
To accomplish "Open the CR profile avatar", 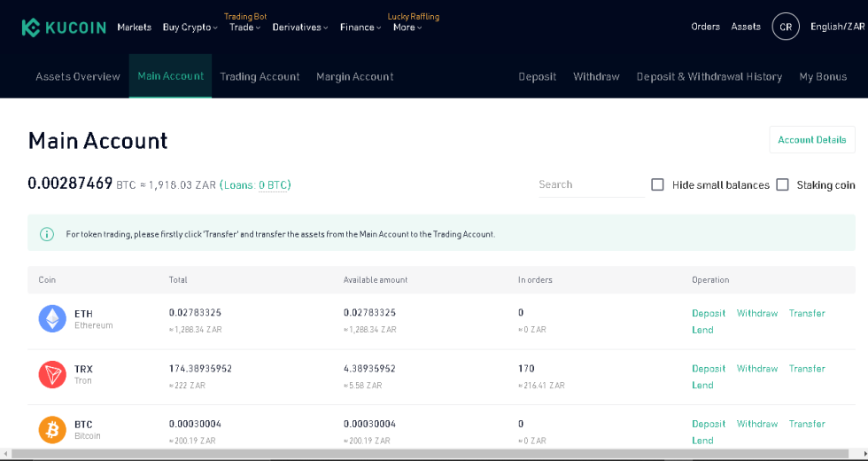I will 786,27.
